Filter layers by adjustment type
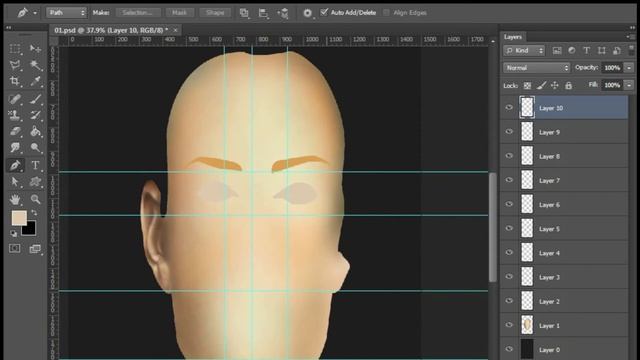The image size is (640, 360). [572, 51]
